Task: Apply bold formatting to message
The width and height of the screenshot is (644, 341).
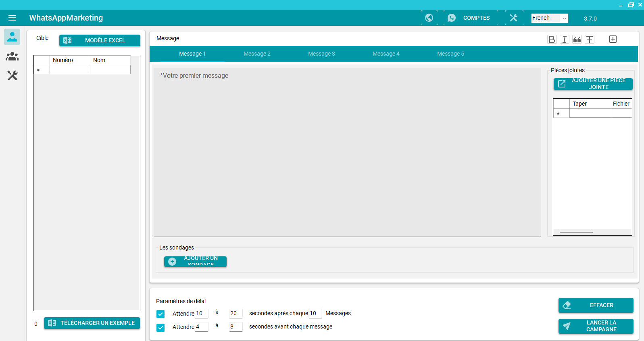Action: [x=552, y=39]
